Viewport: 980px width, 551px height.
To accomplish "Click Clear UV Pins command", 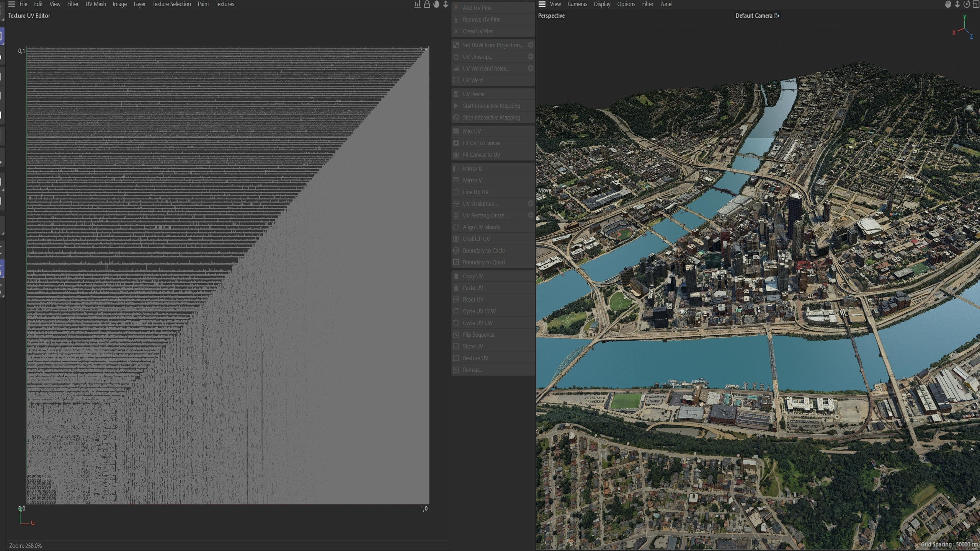I will (493, 31).
